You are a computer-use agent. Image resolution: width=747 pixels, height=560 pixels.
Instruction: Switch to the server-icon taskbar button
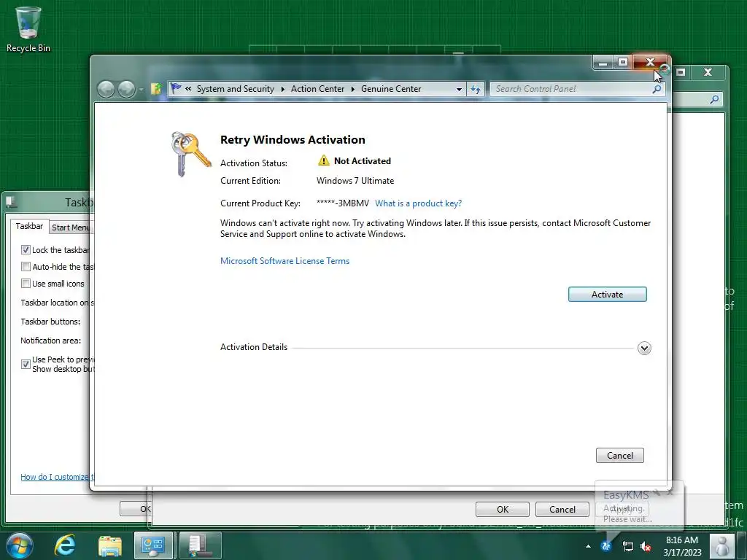point(200,545)
